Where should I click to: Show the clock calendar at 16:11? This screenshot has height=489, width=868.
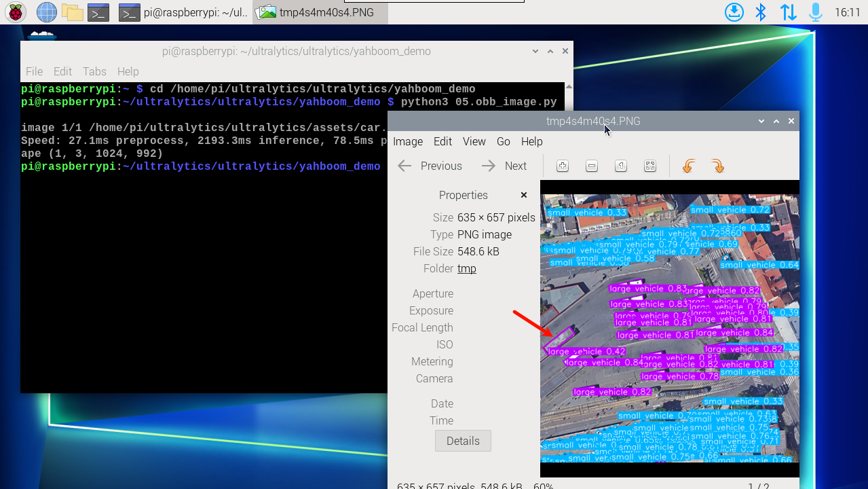pos(847,12)
